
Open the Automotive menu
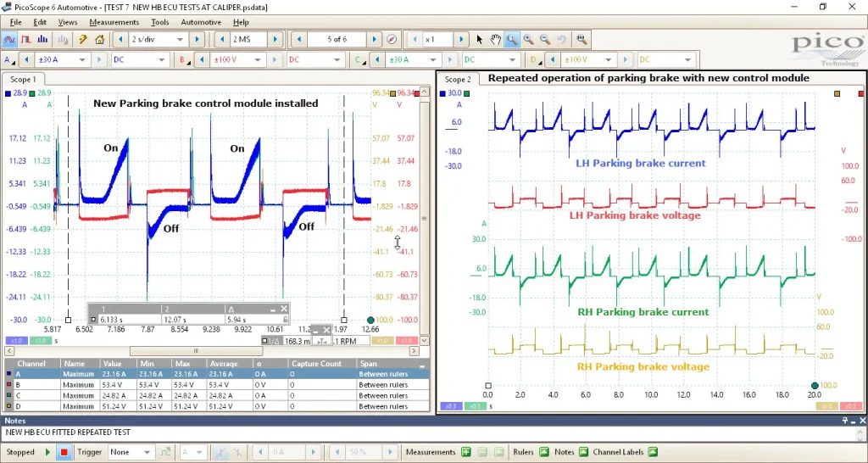click(x=201, y=22)
